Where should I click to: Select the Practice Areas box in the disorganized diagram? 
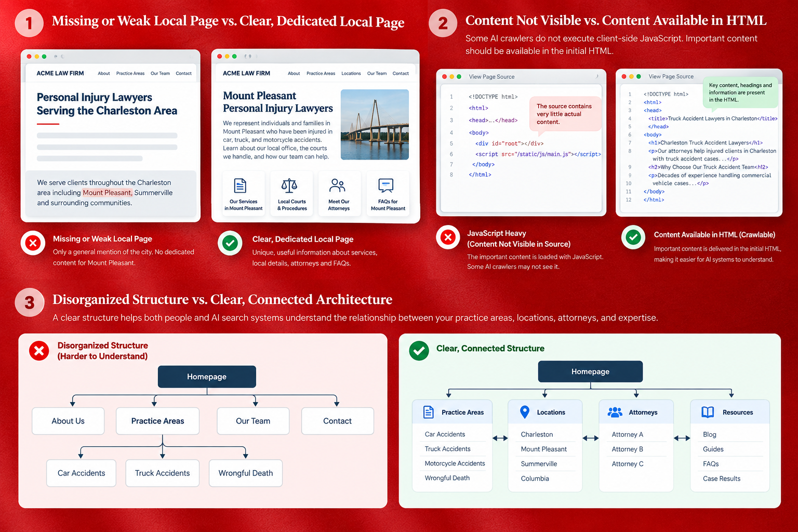157,421
